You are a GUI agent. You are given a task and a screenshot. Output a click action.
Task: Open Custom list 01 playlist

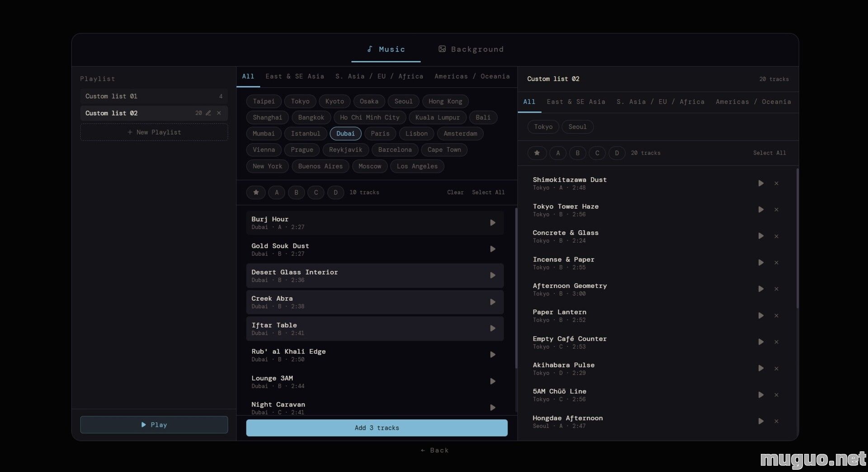154,96
